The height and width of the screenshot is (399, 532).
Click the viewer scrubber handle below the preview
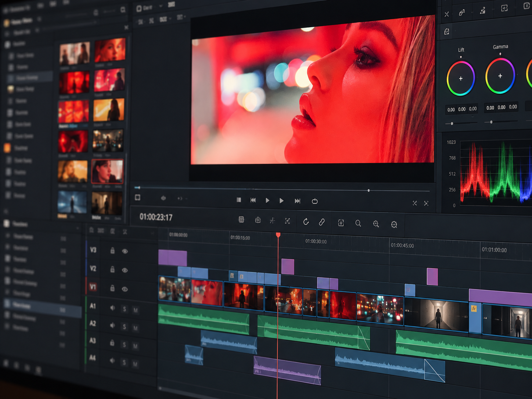pos(369,190)
